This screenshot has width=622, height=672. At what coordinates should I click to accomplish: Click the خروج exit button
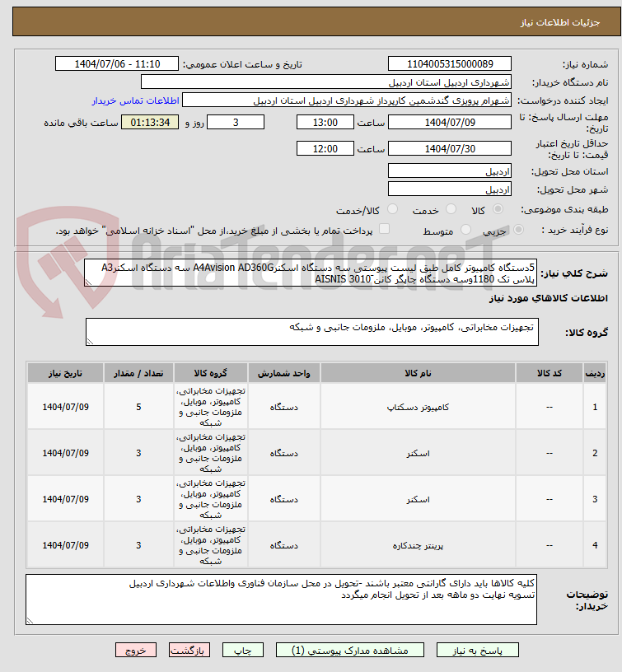[x=135, y=650]
